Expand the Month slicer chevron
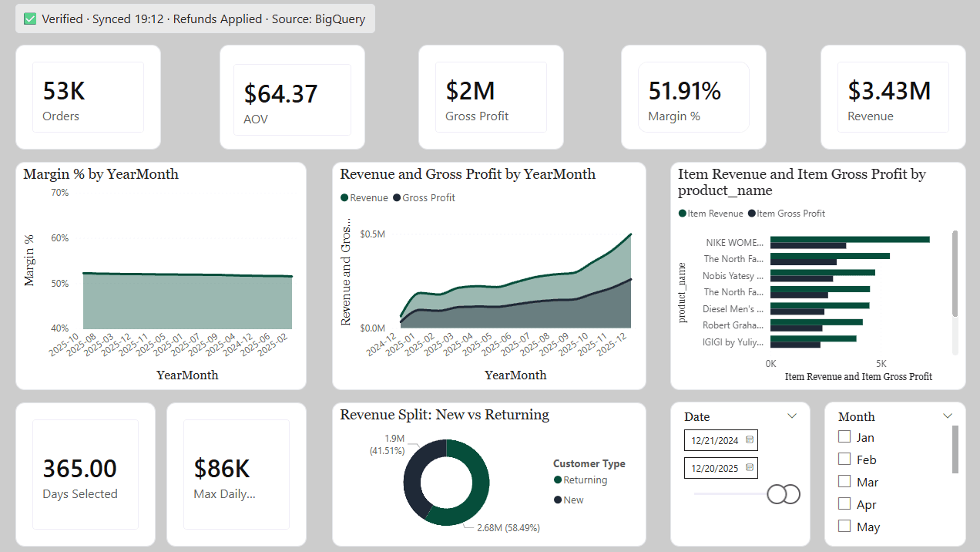Screen dimensions: 980x552 948,416
